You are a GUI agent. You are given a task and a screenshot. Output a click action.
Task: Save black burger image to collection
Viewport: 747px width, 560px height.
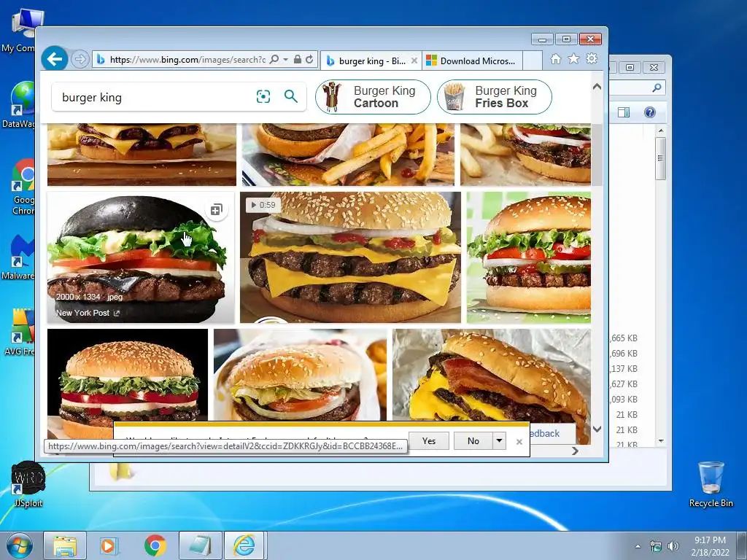[x=216, y=209]
